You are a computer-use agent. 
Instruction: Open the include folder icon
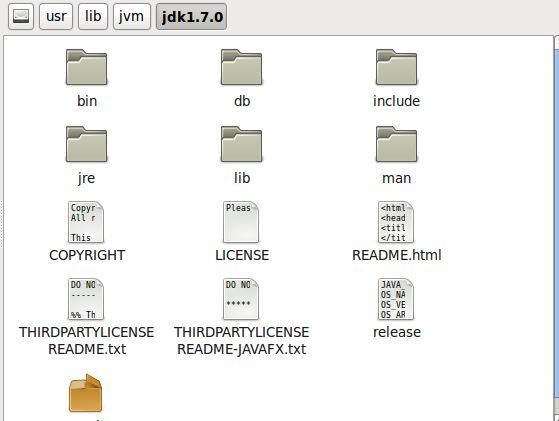click(x=396, y=67)
